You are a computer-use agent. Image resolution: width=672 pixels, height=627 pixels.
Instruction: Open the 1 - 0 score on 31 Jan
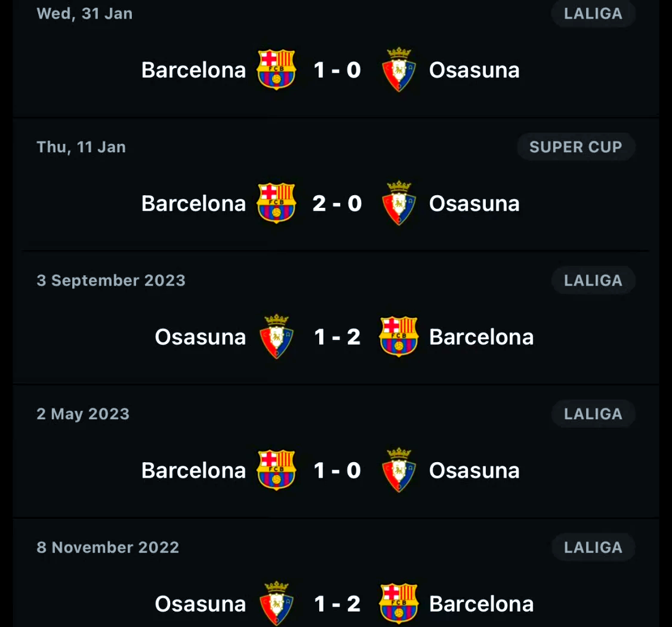coord(337,70)
